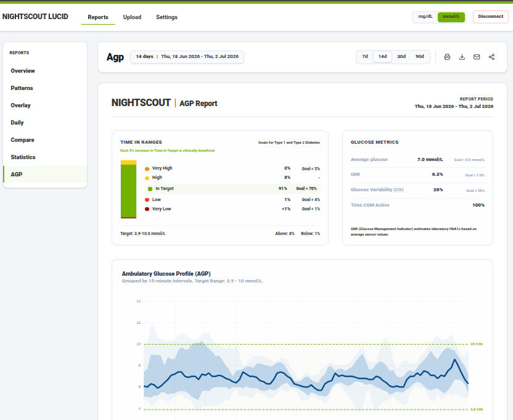
Task: Click the TIME IN RANGES heading
Action: (141, 142)
